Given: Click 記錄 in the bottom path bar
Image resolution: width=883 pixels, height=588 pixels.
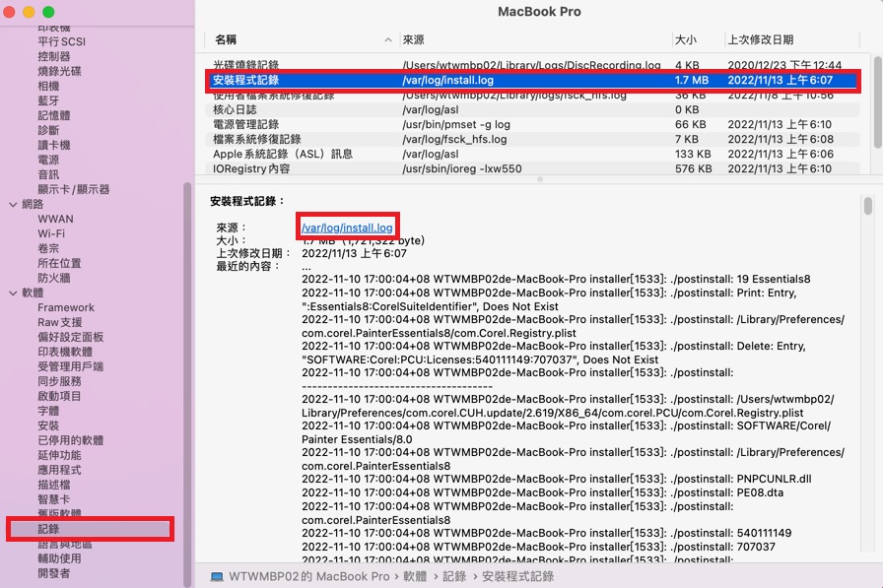Looking at the screenshot, I should [454, 577].
